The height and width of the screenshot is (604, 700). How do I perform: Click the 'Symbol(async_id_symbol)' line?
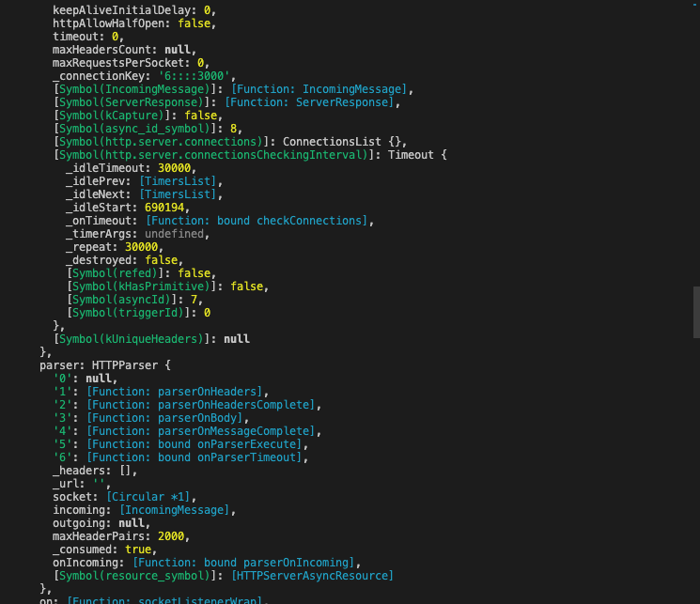[x=148, y=129]
